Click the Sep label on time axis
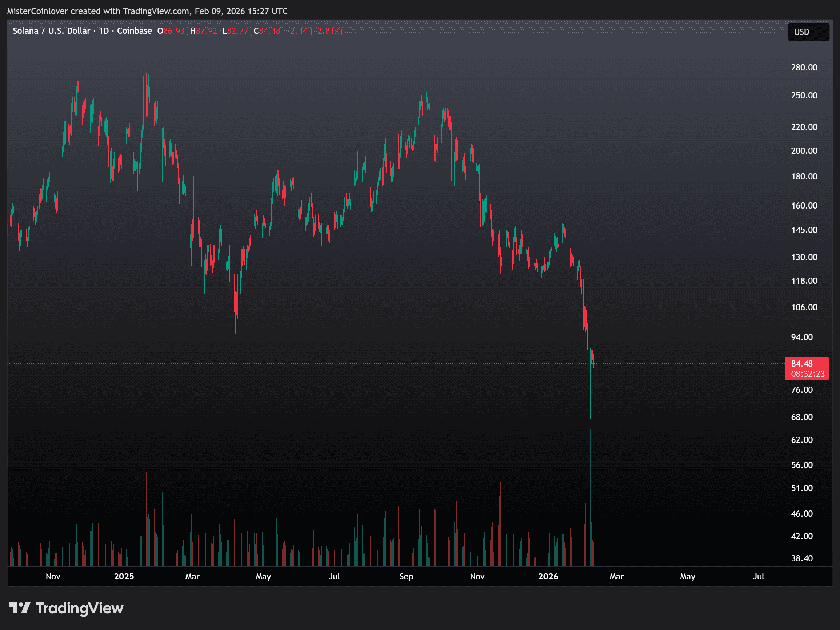This screenshot has width=840, height=630. (406, 577)
